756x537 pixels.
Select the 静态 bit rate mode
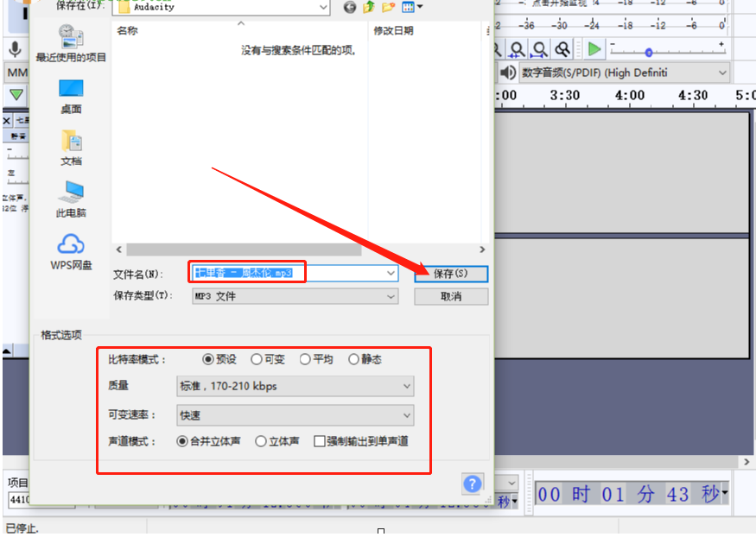365,359
